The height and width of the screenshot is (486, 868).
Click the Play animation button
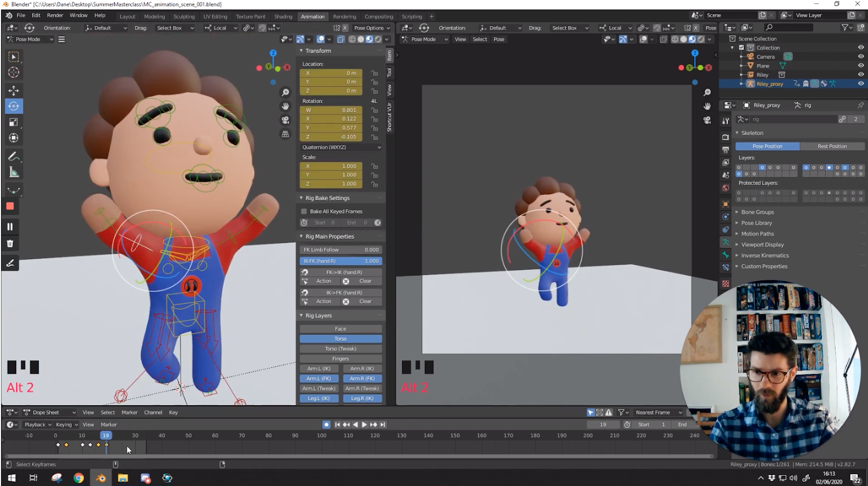(364, 425)
